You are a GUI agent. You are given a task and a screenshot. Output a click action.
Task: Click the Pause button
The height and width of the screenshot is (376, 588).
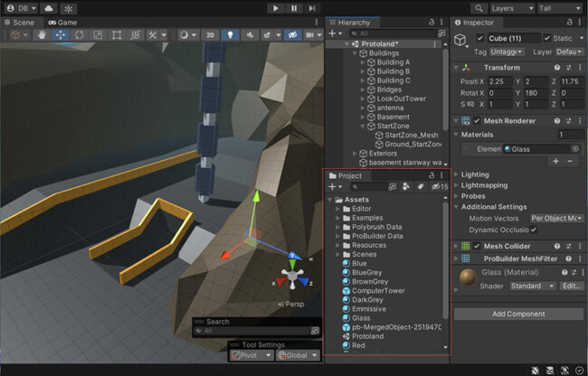coord(294,8)
